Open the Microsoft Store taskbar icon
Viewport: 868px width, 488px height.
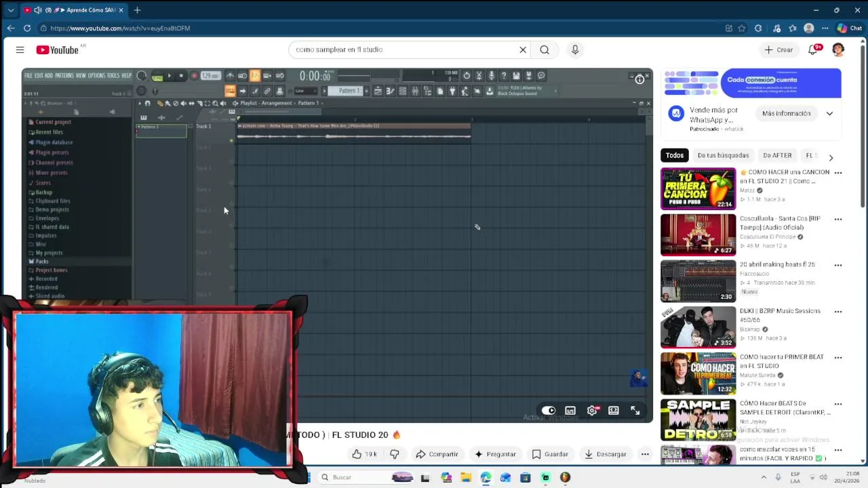pyautogui.click(x=525, y=477)
